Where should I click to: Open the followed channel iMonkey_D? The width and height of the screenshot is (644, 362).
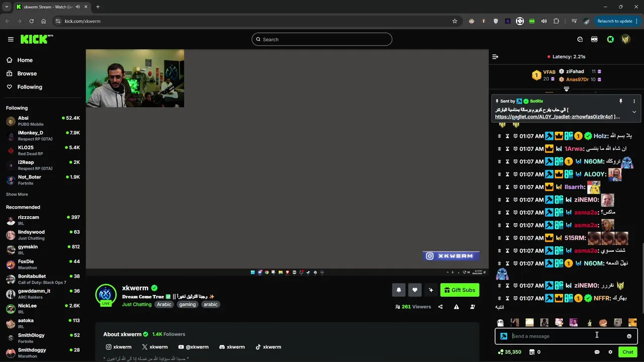point(43,135)
